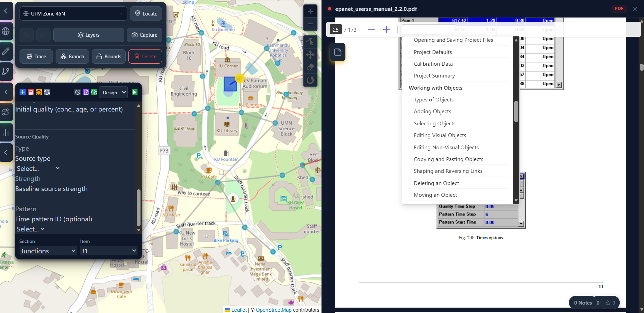Image resolution: width=644 pixels, height=313 pixels.
Task: Click the Capture button
Action: click(144, 35)
